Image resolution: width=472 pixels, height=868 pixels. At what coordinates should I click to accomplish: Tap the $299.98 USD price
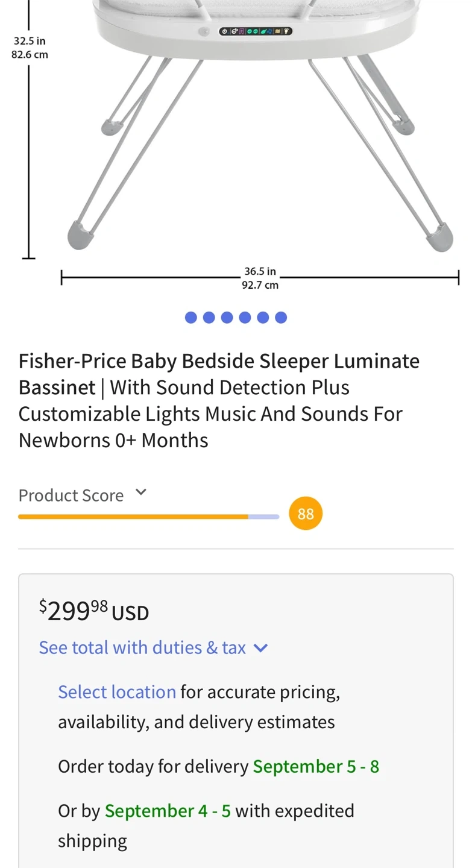[x=94, y=610]
